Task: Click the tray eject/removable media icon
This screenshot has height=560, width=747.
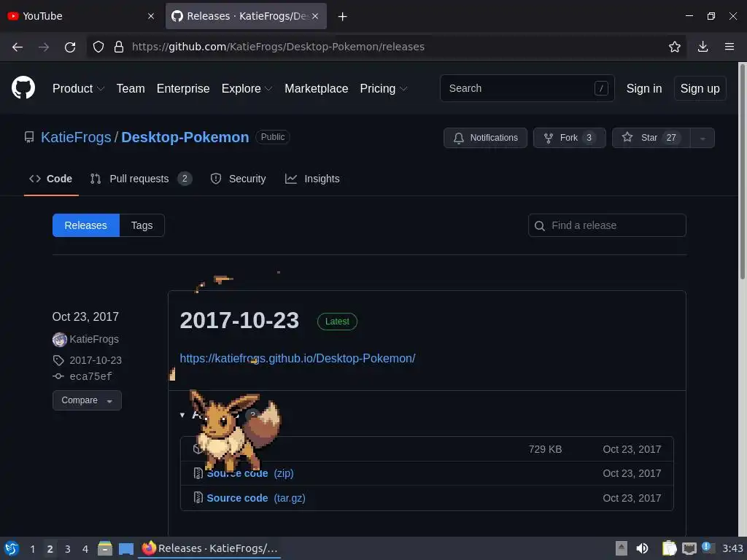Action: [x=622, y=548]
